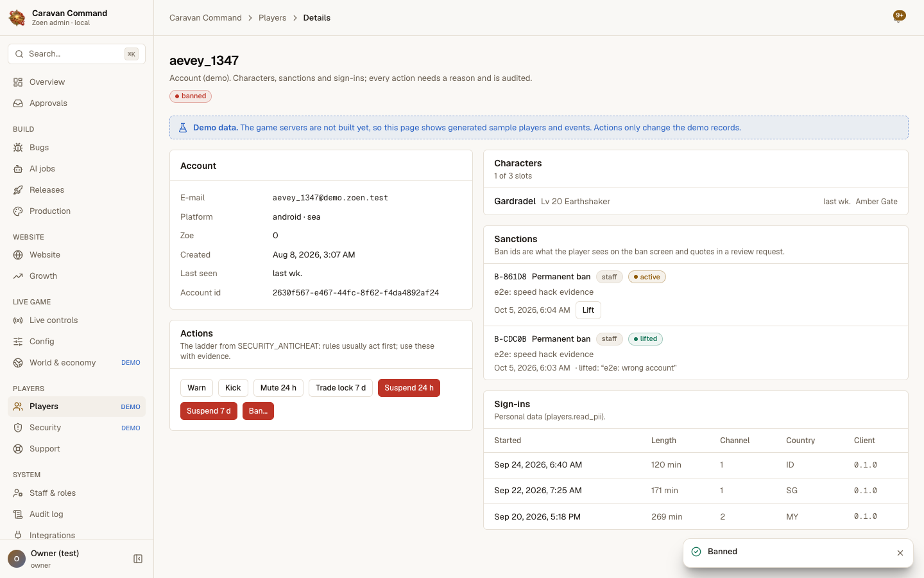Click the Suspend 7 d button

(209, 411)
